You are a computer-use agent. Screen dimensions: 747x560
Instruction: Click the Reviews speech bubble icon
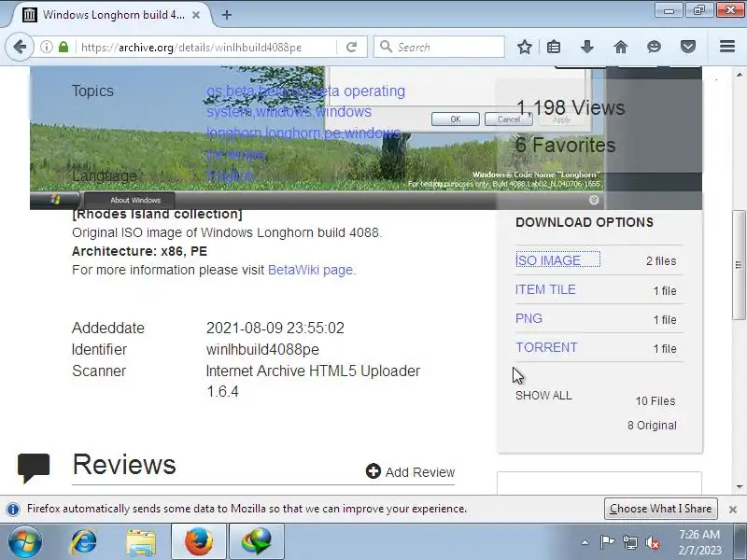[x=34, y=468]
